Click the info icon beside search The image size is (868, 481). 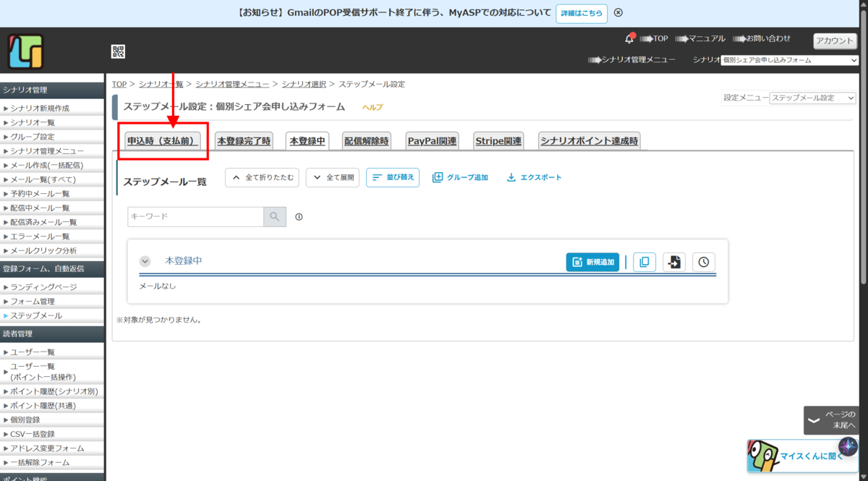coord(299,216)
